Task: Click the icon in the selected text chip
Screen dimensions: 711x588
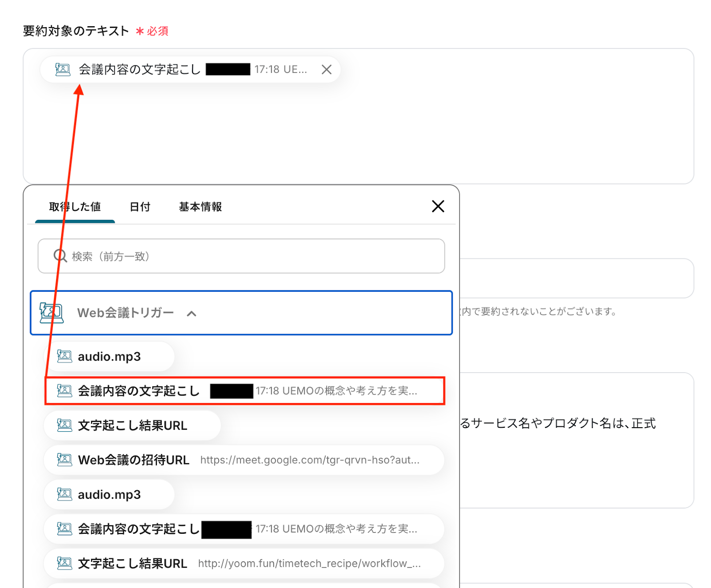Action: coord(63,70)
